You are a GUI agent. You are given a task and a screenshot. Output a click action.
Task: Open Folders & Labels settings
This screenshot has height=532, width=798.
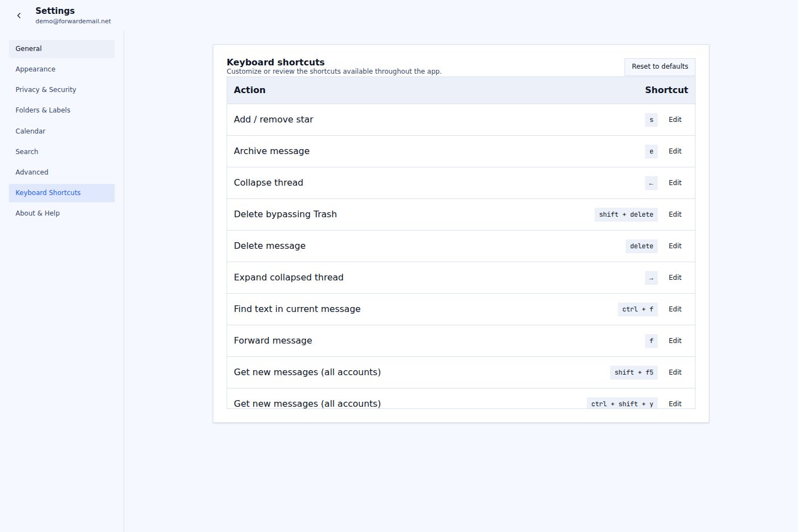coord(62,110)
